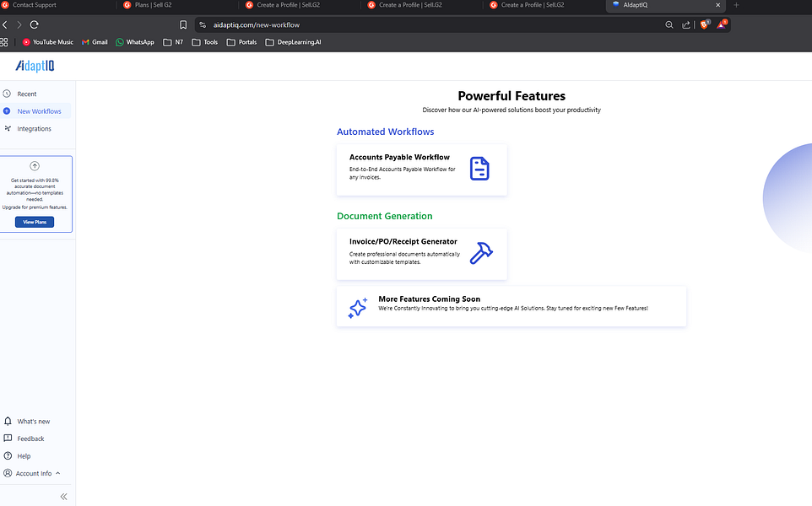Viewport: 812px width, 506px height.
Task: Open Invoice/PO/Receipt Generator card
Action: 421,254
